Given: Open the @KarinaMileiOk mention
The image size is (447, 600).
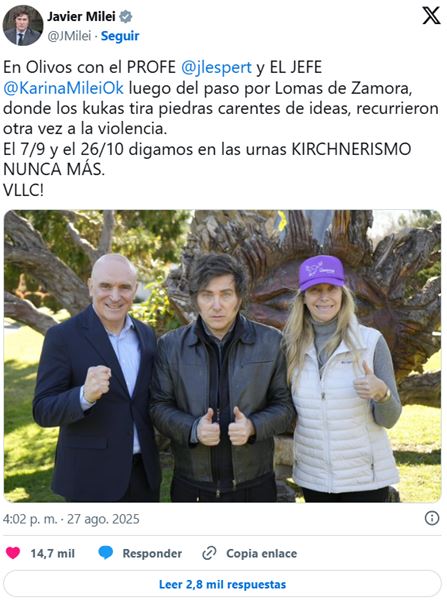Looking at the screenshot, I should pos(64,88).
